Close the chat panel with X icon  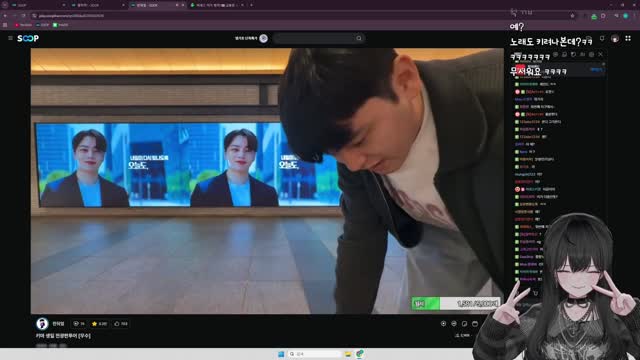point(600,54)
